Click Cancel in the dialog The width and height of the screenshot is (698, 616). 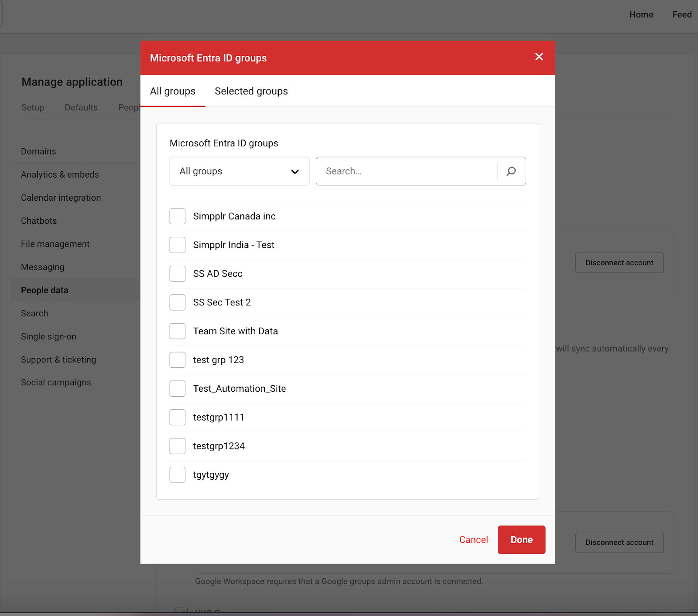pos(473,540)
